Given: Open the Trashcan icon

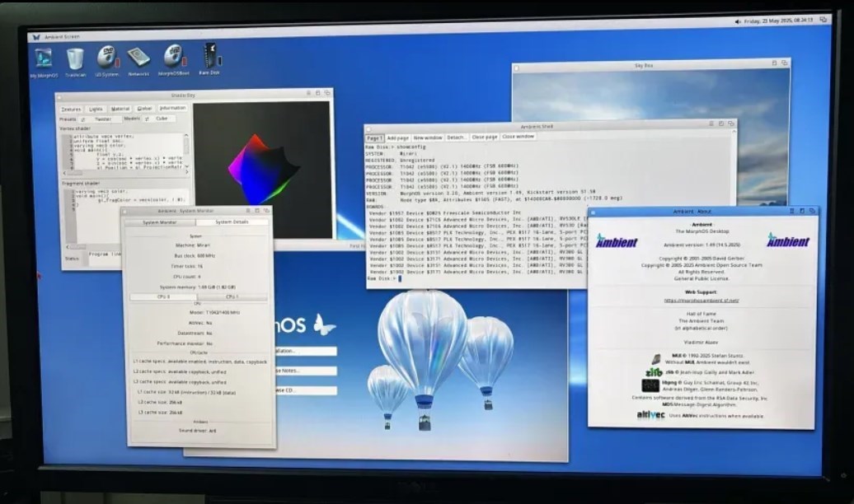Looking at the screenshot, I should pyautogui.click(x=75, y=58).
